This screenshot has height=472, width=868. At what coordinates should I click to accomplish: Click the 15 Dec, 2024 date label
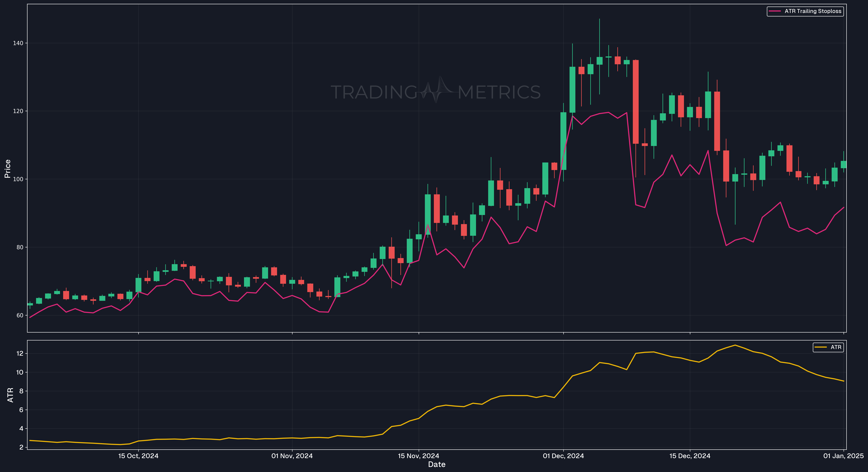tap(690, 456)
